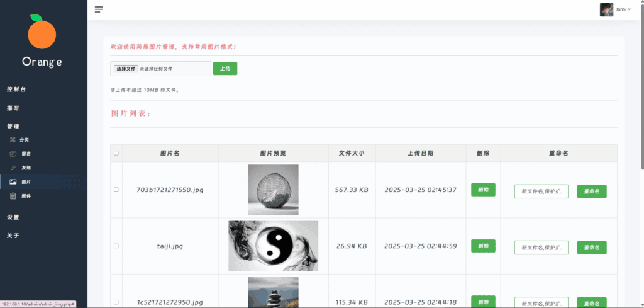Click the 567.33 KB file size
Viewport: 644px width, 308px height.
point(352,190)
